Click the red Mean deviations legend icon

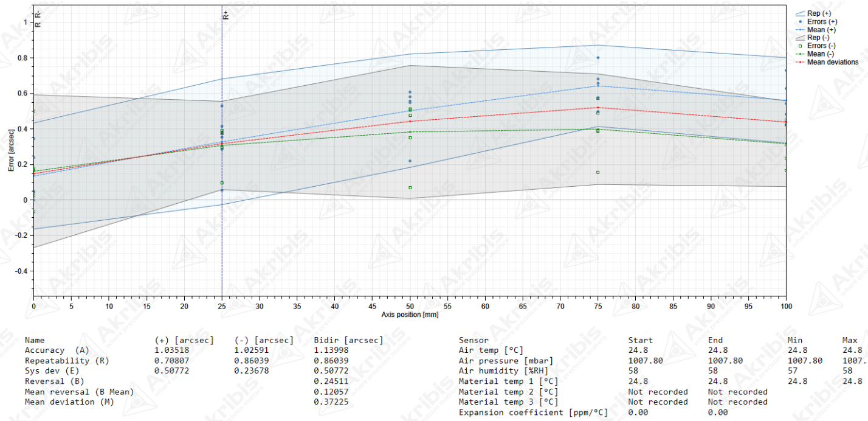800,62
